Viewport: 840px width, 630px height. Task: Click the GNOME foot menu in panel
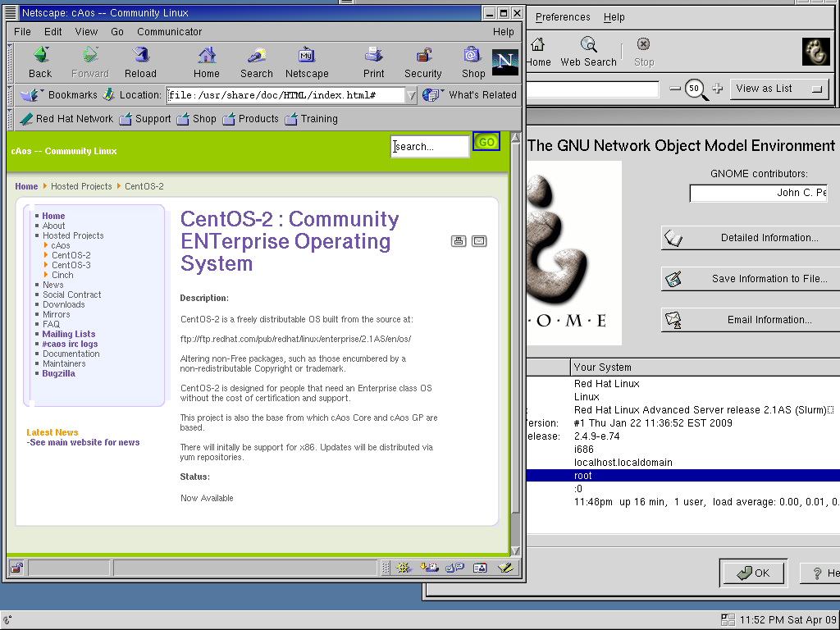pyautogui.click(x=7, y=620)
